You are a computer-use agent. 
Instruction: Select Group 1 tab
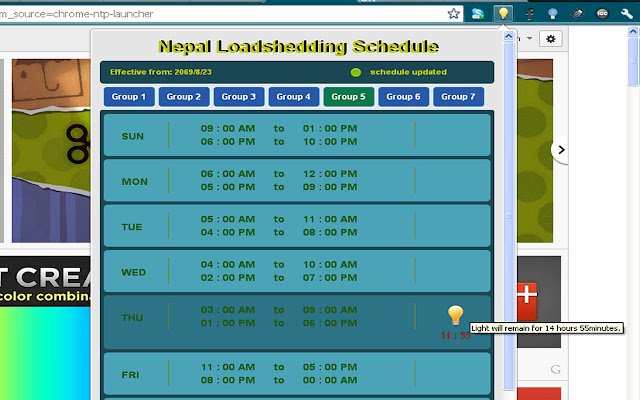tap(129, 97)
